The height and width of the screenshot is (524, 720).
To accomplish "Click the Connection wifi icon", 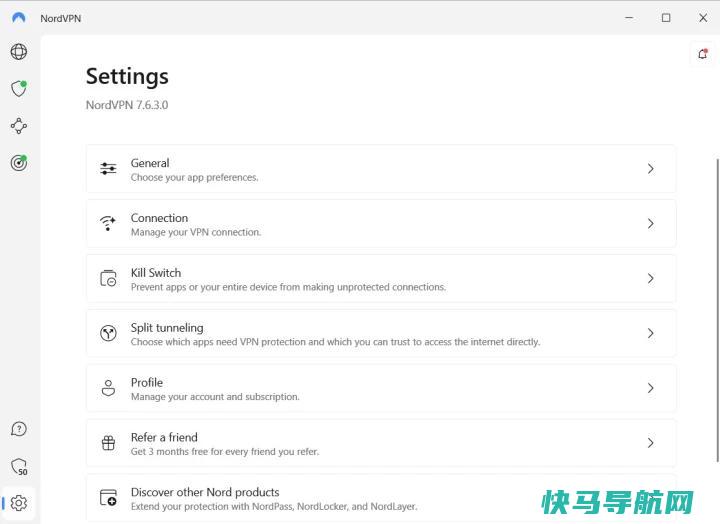I will (108, 223).
